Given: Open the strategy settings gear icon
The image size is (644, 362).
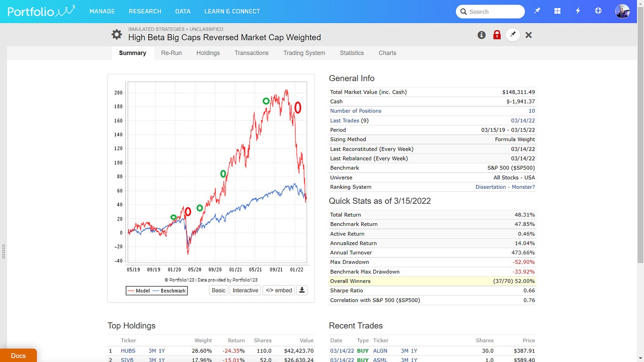Looking at the screenshot, I should point(116,34).
